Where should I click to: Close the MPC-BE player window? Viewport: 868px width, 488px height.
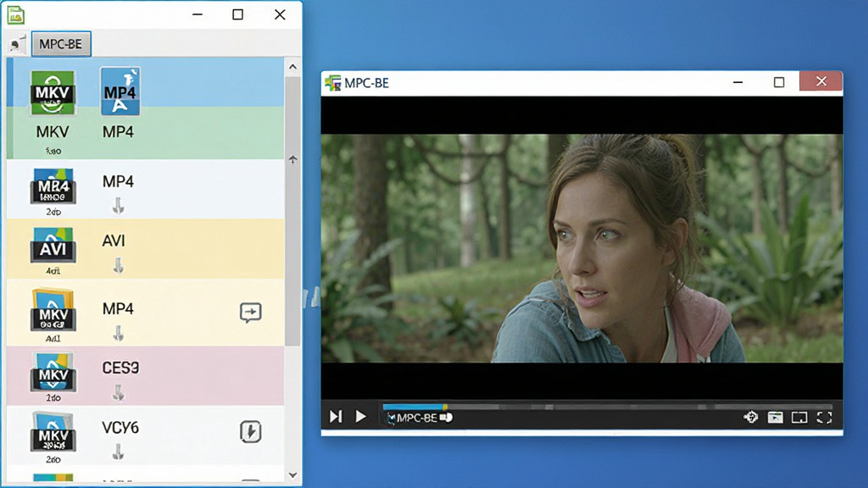coord(821,81)
